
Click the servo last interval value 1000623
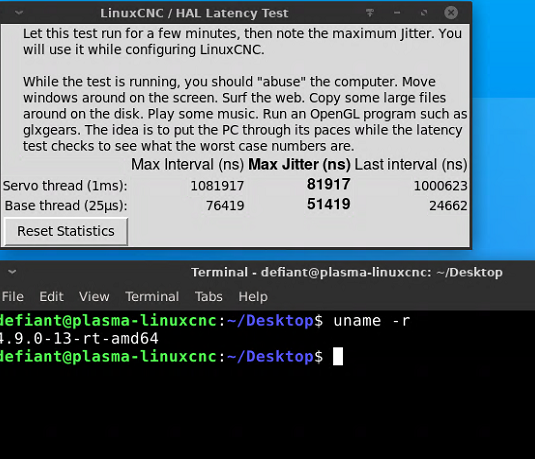click(440, 186)
